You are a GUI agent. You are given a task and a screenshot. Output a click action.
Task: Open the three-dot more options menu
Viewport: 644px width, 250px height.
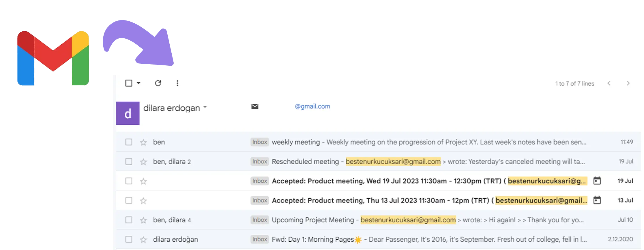tap(177, 83)
